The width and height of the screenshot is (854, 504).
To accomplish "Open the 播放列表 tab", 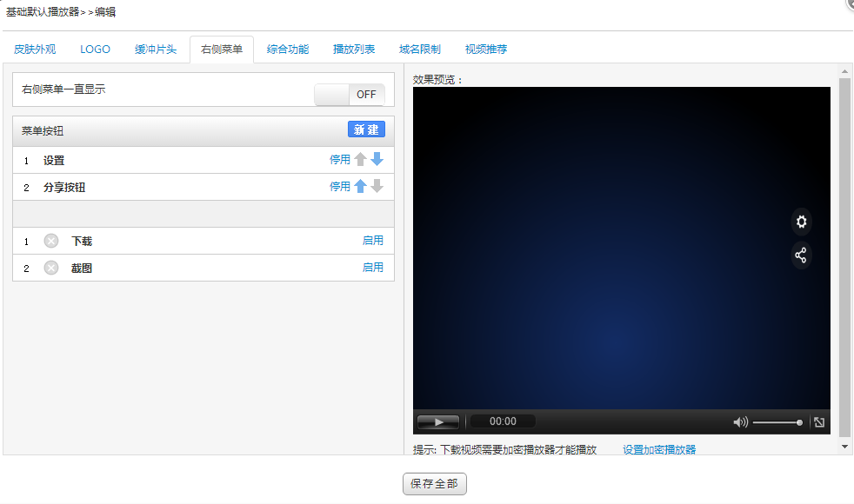I will (354, 50).
